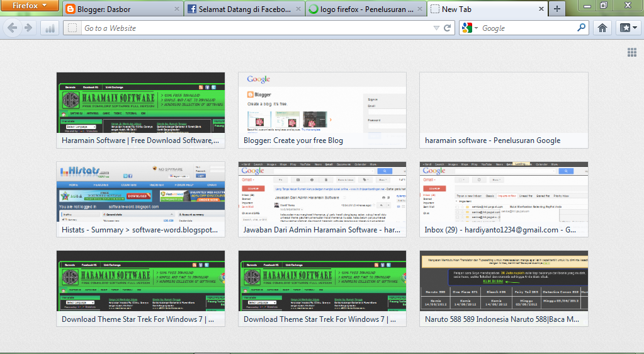Viewport: 644px width, 354px height.
Task: Click the search magnifier icon
Action: [581, 28]
